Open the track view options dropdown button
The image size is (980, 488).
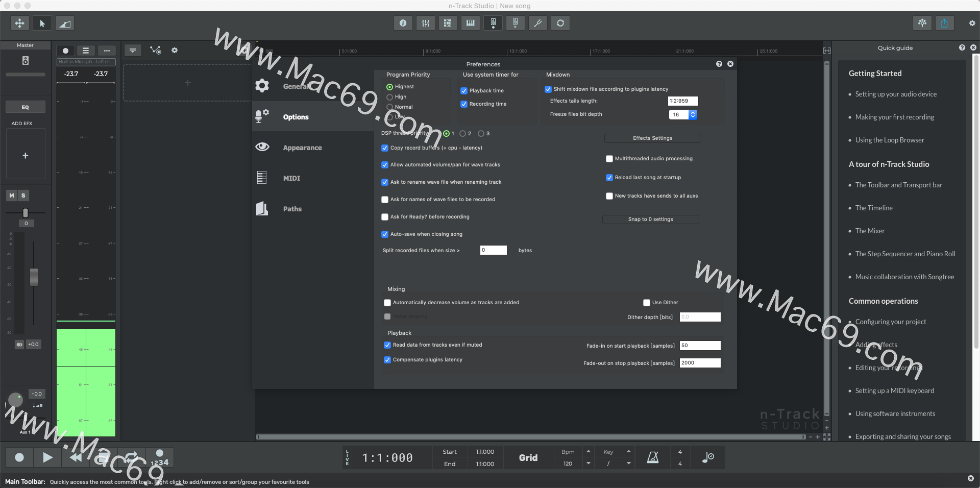(133, 50)
